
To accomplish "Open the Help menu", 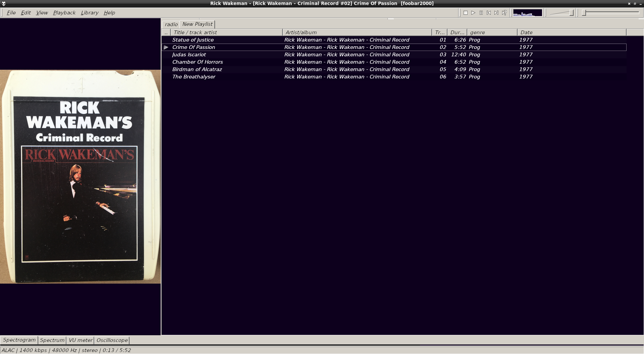I will (109, 13).
